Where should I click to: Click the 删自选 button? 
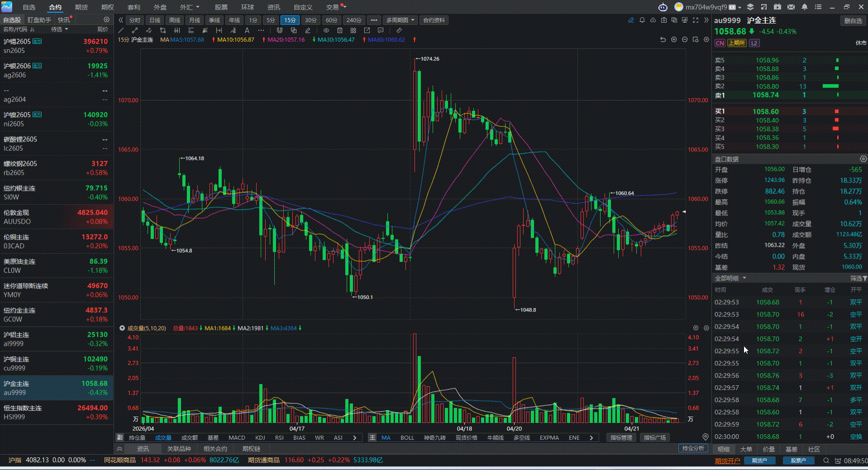(x=854, y=20)
